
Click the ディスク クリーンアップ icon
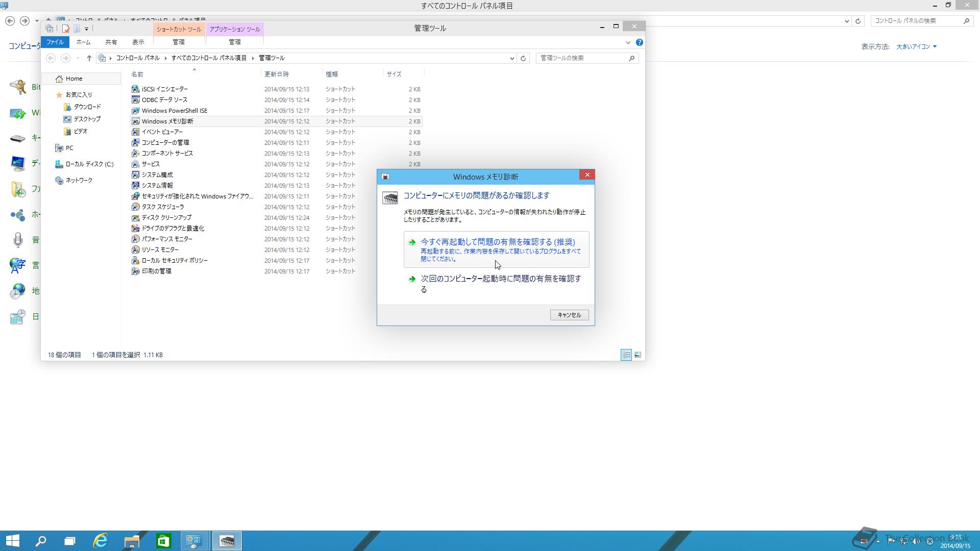(135, 218)
